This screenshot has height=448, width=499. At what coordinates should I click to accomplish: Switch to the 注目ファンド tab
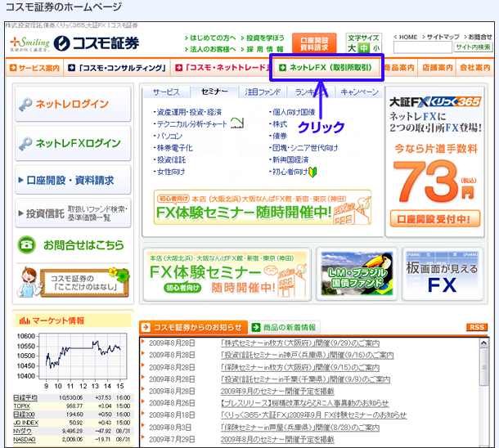(x=263, y=92)
